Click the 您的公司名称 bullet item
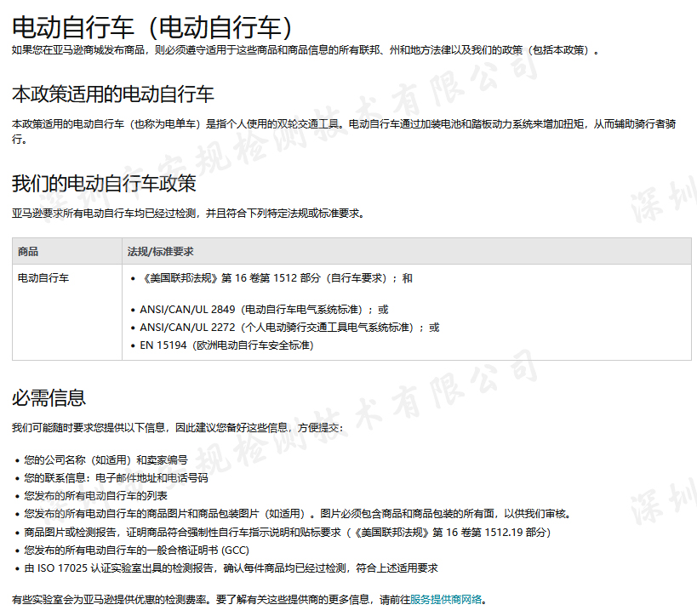The width and height of the screenshot is (697, 616). 106,459
